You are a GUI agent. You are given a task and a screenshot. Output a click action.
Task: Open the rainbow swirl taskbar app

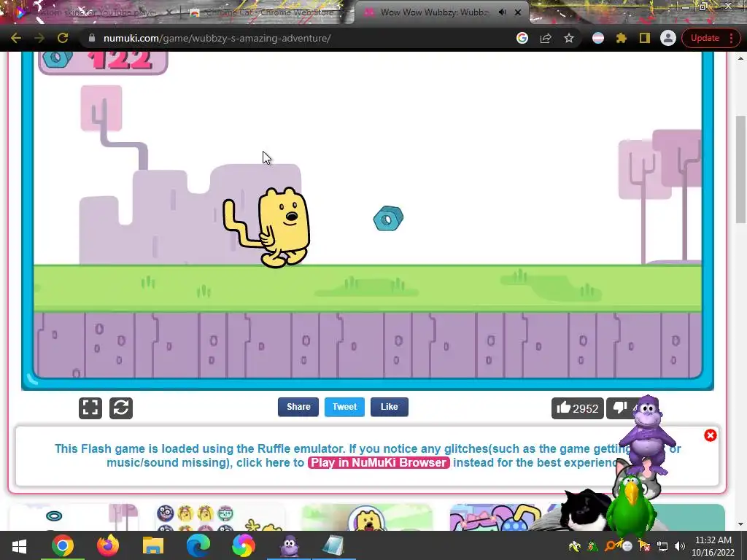point(244,545)
